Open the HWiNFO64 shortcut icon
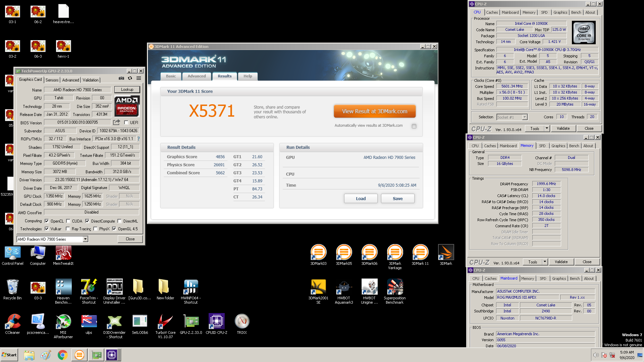 [x=191, y=292]
